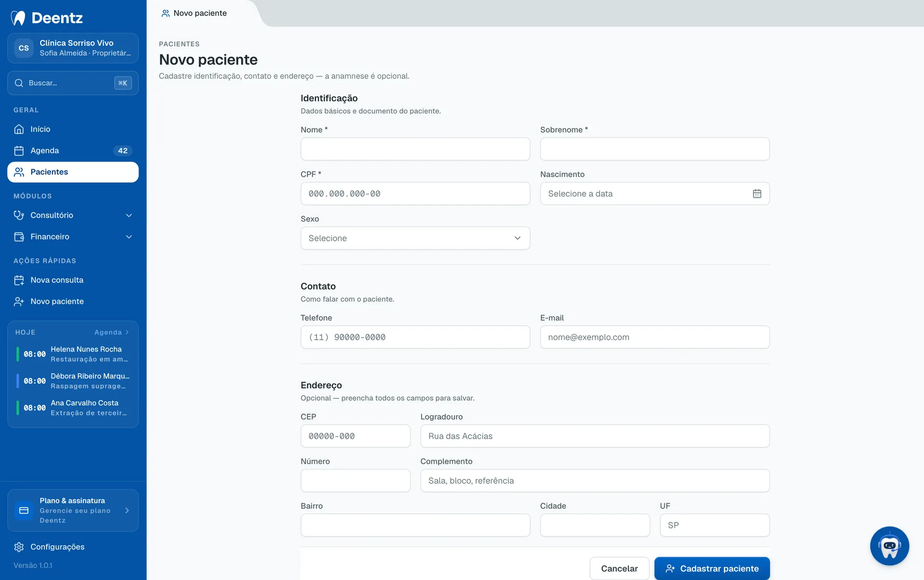The width and height of the screenshot is (924, 580).
Task: Click the CEP input field
Action: (x=355, y=436)
